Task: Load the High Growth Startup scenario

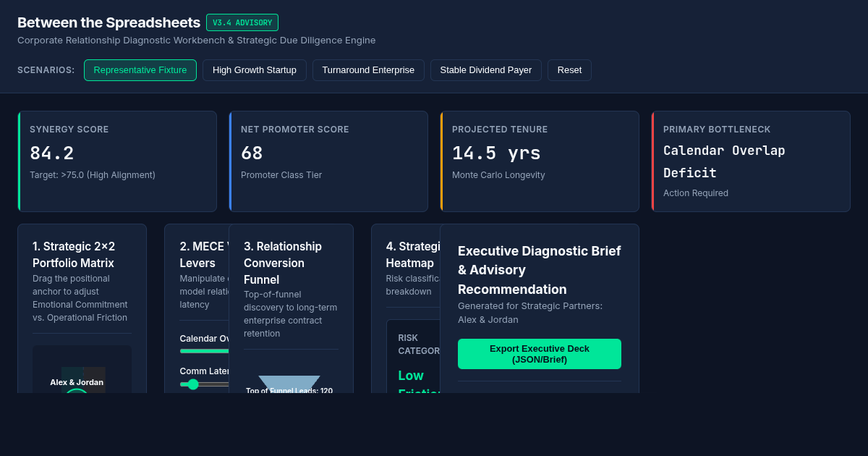Action: click(255, 70)
